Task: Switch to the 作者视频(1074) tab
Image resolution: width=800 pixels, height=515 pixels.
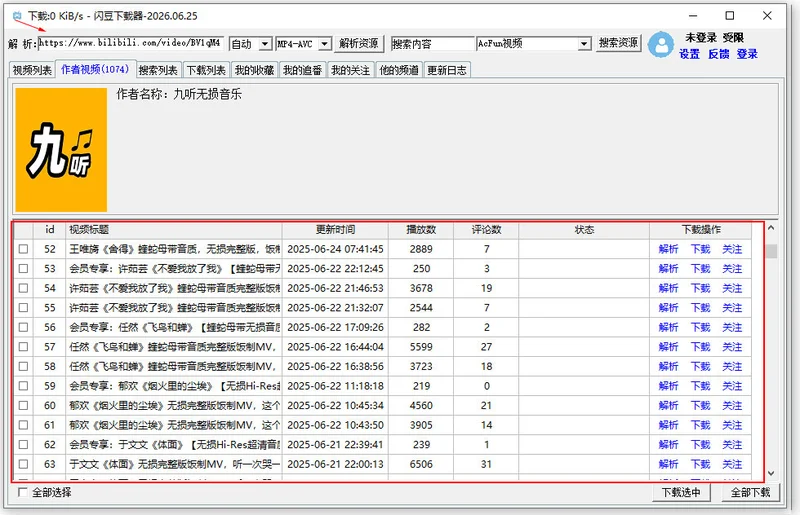Action: point(95,69)
